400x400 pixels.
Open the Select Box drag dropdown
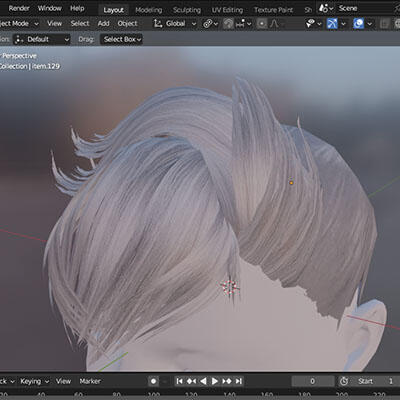[121, 39]
